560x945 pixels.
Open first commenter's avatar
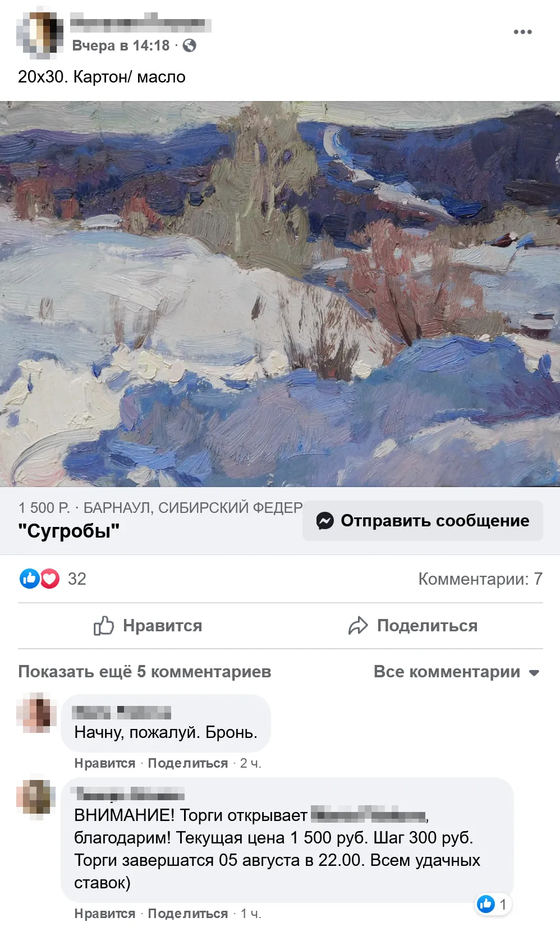tap(36, 713)
